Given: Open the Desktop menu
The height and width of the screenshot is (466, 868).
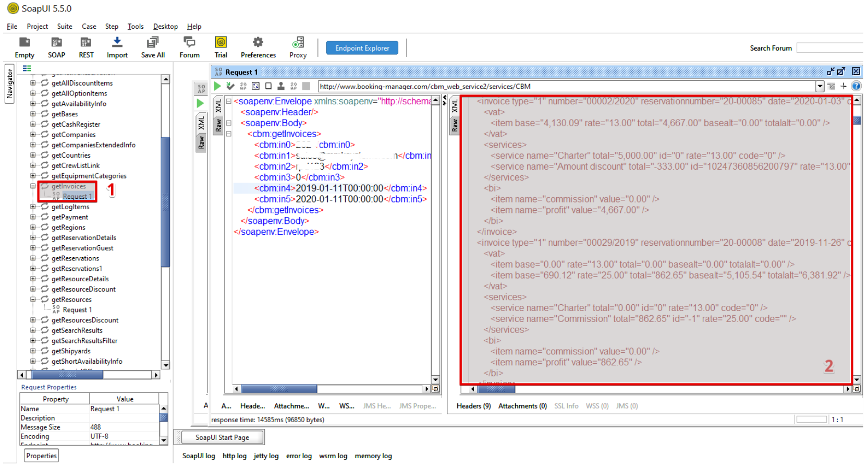Looking at the screenshot, I should tap(165, 26).
